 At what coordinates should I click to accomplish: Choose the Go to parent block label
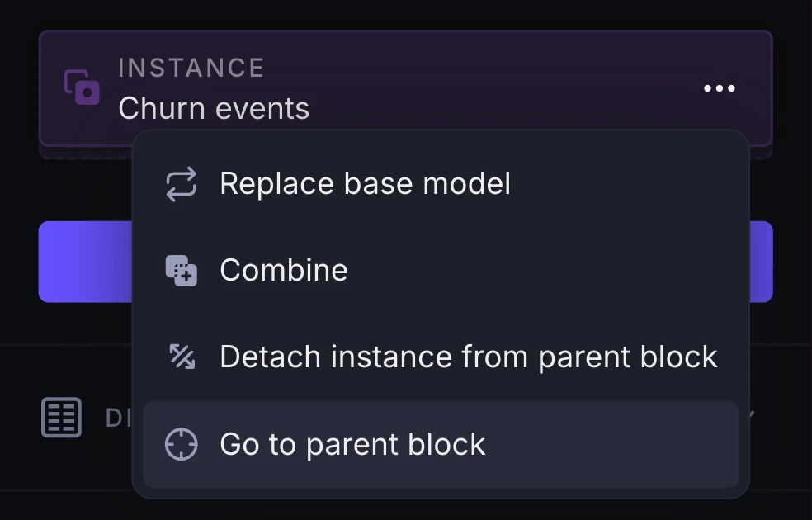click(x=352, y=444)
